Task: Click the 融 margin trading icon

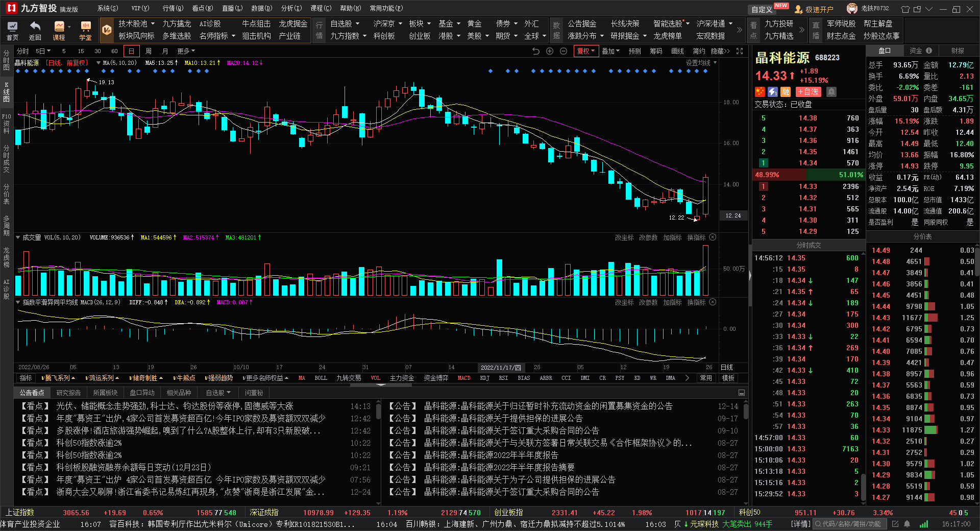Action: [x=786, y=92]
